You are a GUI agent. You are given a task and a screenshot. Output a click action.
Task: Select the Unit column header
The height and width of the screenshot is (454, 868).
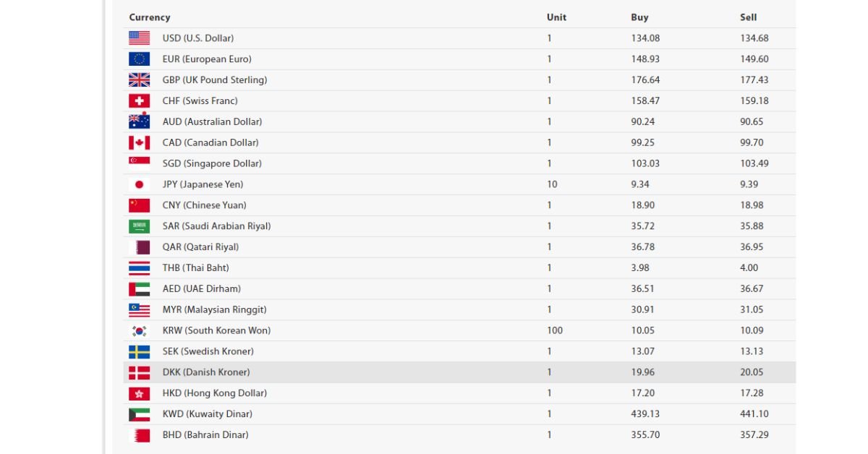tap(556, 17)
